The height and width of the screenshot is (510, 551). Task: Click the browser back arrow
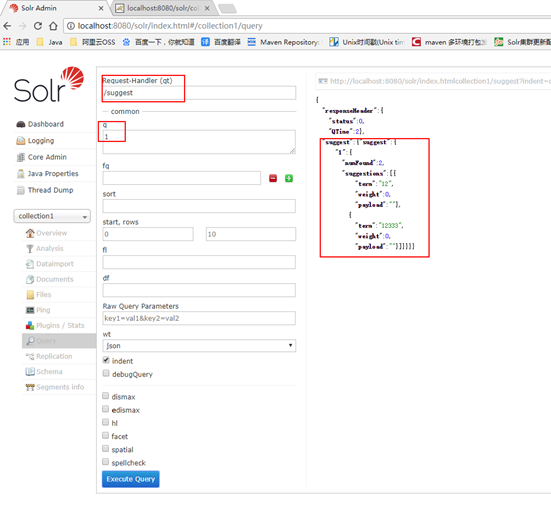[x=7, y=26]
